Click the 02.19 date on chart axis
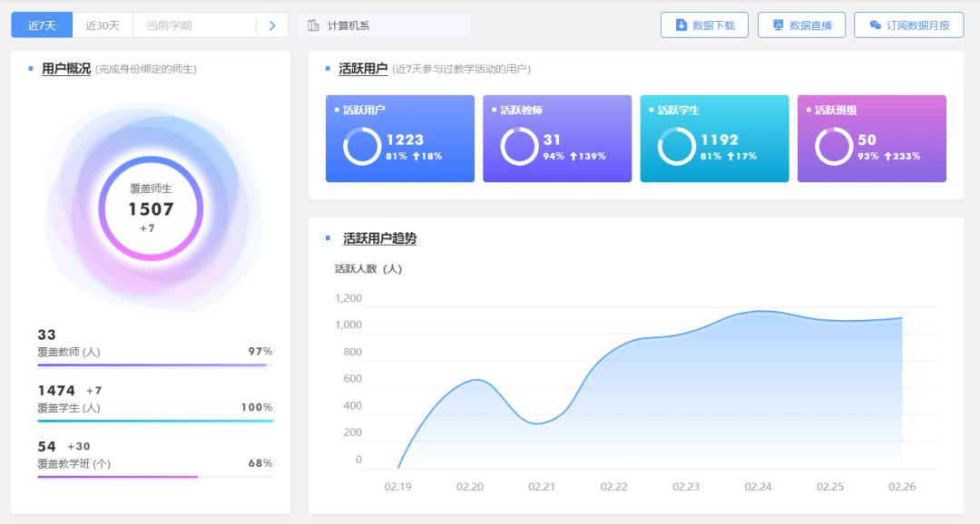 tap(398, 487)
